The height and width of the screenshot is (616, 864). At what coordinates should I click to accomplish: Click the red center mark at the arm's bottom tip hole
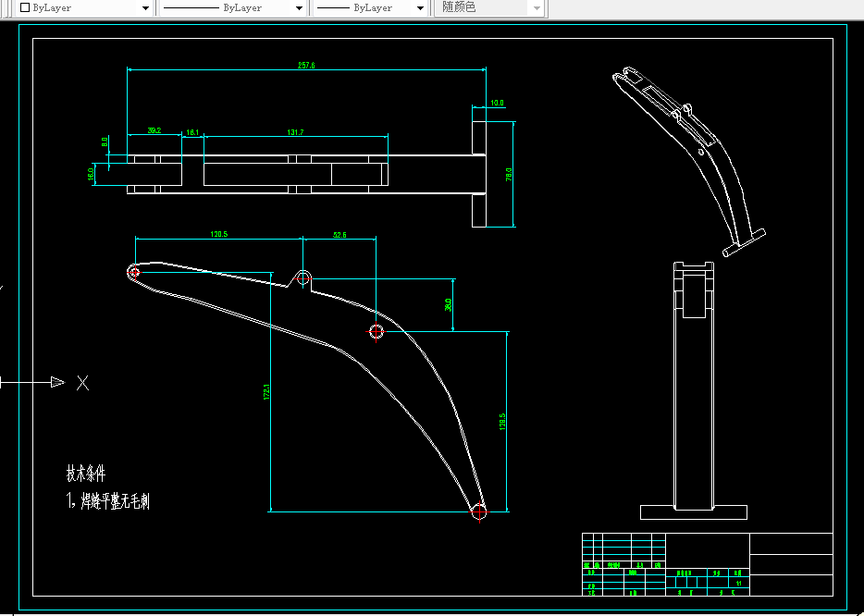click(479, 511)
